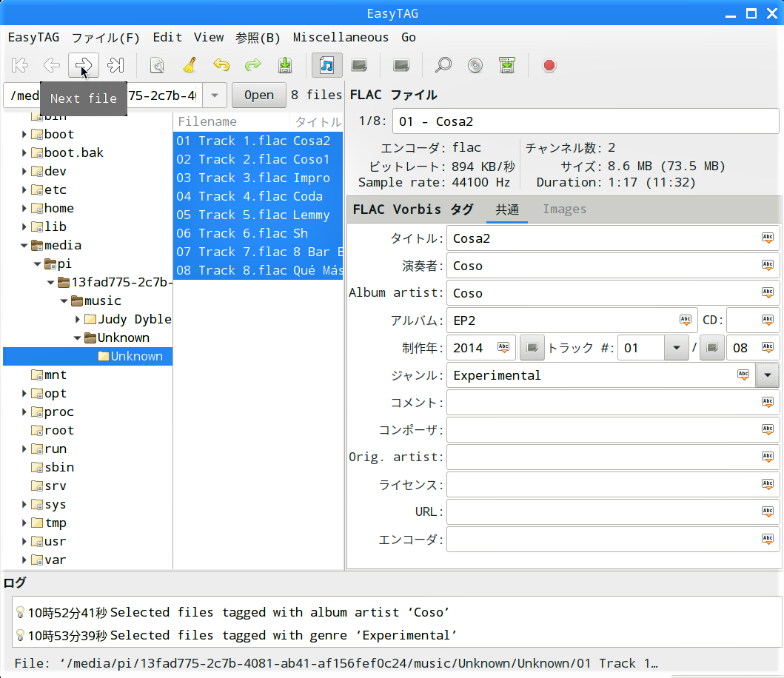The height and width of the screenshot is (678, 784).
Task: Expand the Judy Dyble folder
Action: [78, 319]
